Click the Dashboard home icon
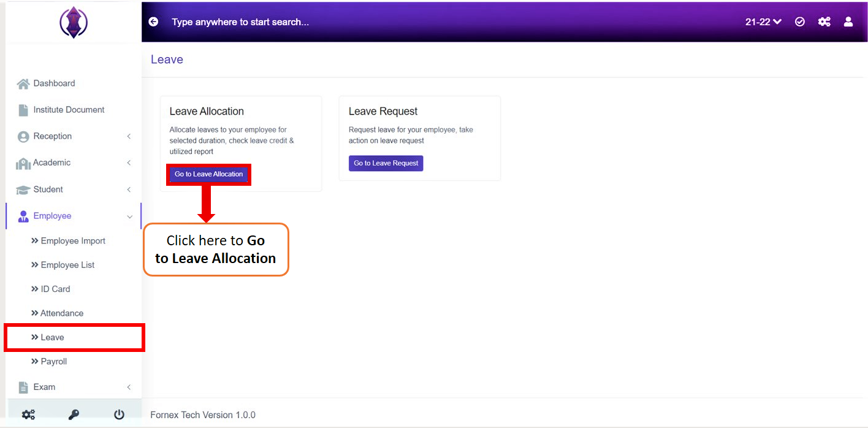 point(23,84)
